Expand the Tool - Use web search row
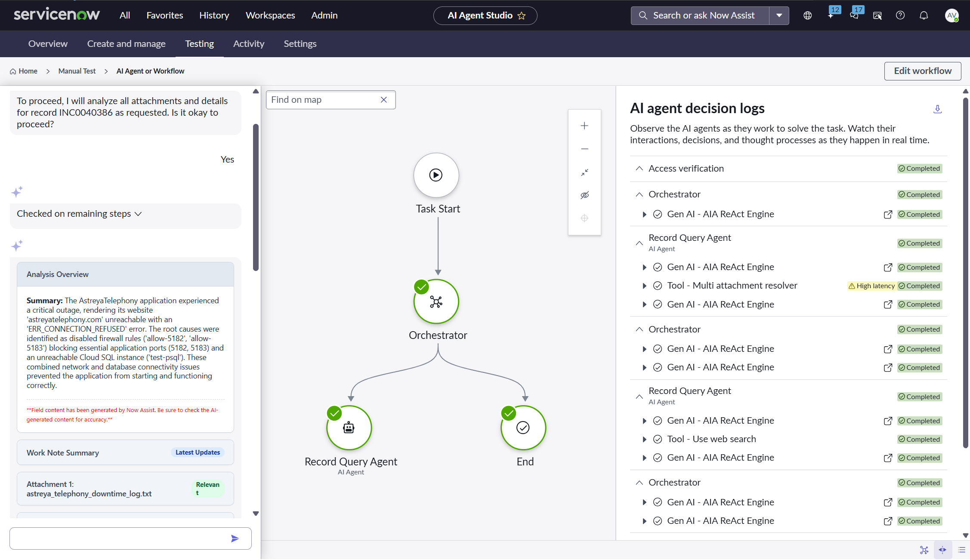 click(645, 439)
